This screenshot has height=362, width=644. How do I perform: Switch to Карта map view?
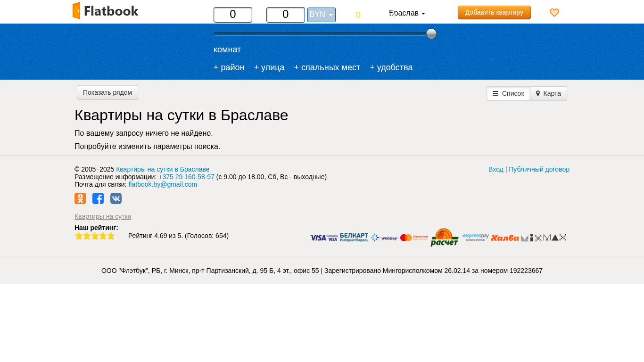coord(548,93)
